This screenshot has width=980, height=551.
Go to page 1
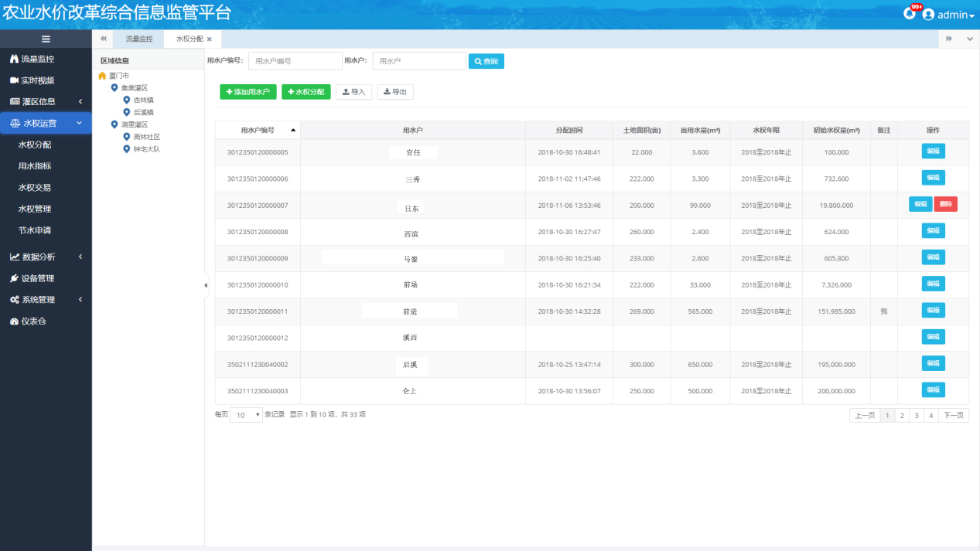tap(887, 415)
